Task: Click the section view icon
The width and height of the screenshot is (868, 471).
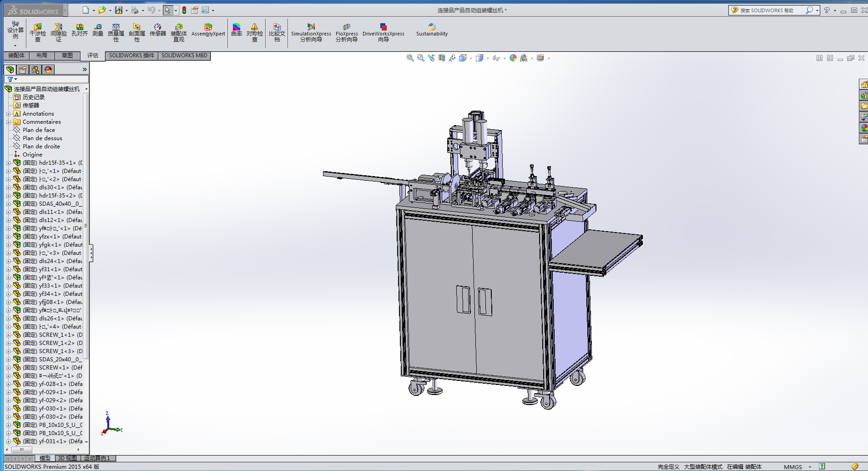Action: tap(442, 58)
